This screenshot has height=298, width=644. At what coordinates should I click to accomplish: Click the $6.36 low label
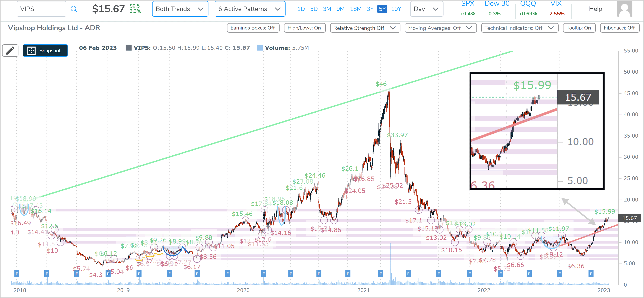click(576, 266)
